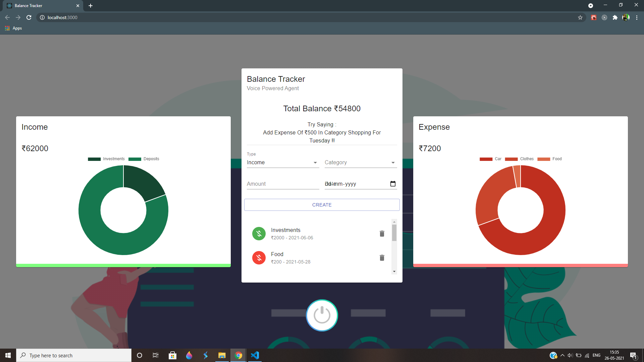Select the Balance Tracker browser tab

44,6
